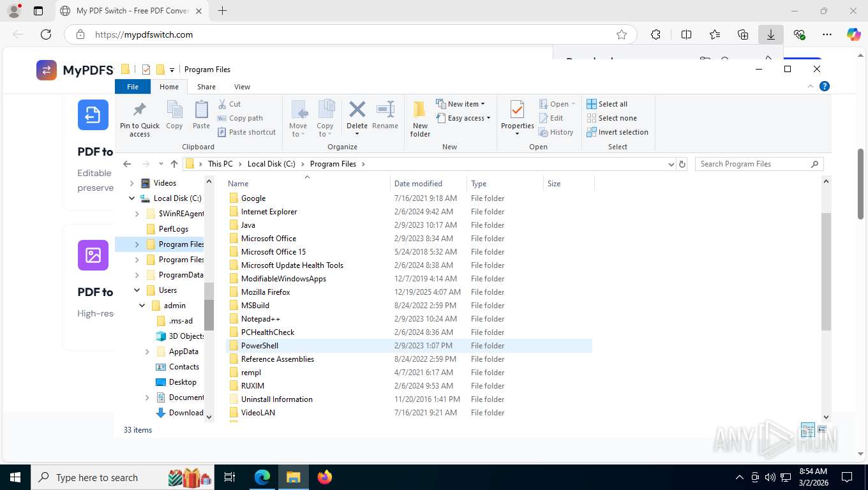Image resolution: width=868 pixels, height=490 pixels.
Task: Click the Explorer Help question mark icon
Action: 825,86
